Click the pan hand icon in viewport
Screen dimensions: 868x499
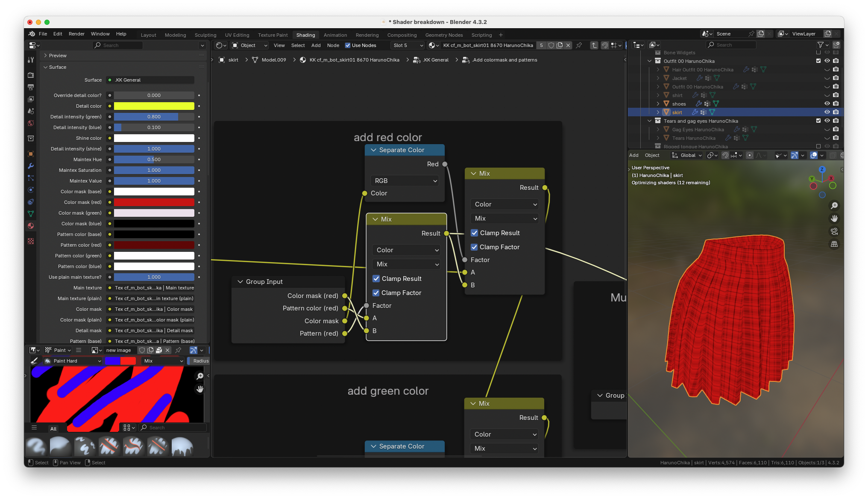pos(834,218)
